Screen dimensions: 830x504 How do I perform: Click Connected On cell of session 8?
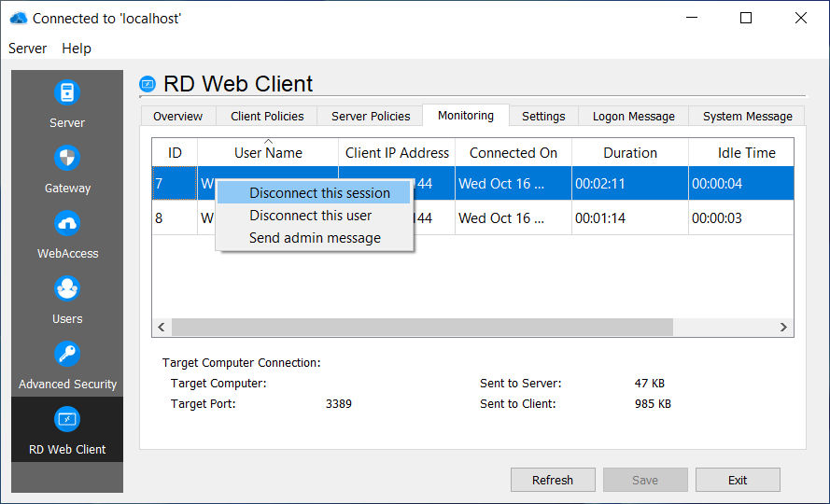coord(513,217)
